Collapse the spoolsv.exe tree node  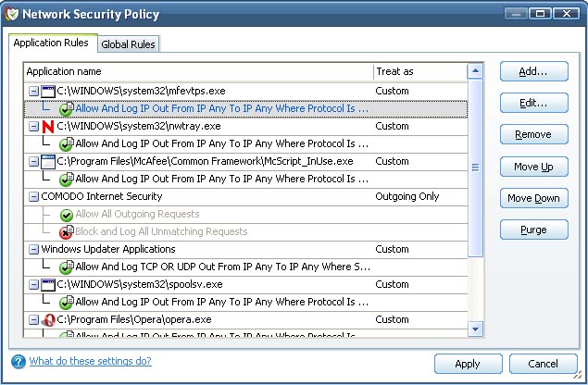click(x=33, y=284)
